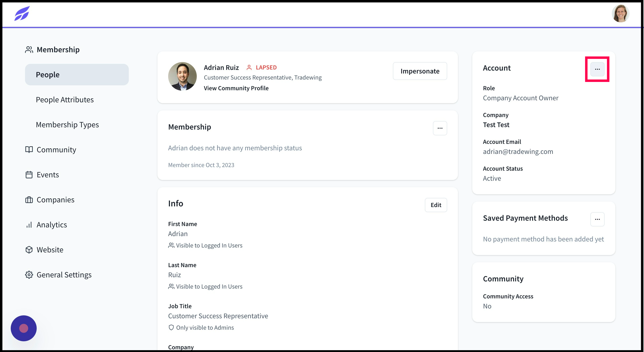Click the red LAPSED person icon
Image resolution: width=644 pixels, height=352 pixels.
click(x=249, y=67)
